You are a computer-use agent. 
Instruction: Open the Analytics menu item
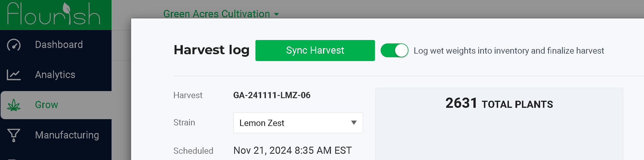pos(56,75)
